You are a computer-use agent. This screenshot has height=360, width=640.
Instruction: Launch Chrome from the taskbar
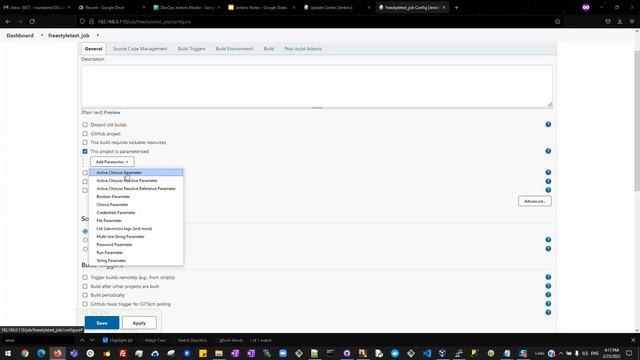(x=25, y=353)
